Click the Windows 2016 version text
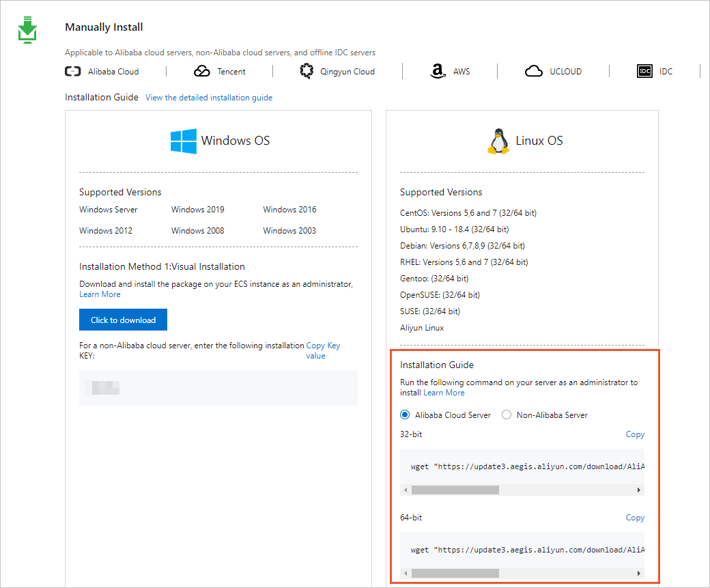 coord(289,209)
